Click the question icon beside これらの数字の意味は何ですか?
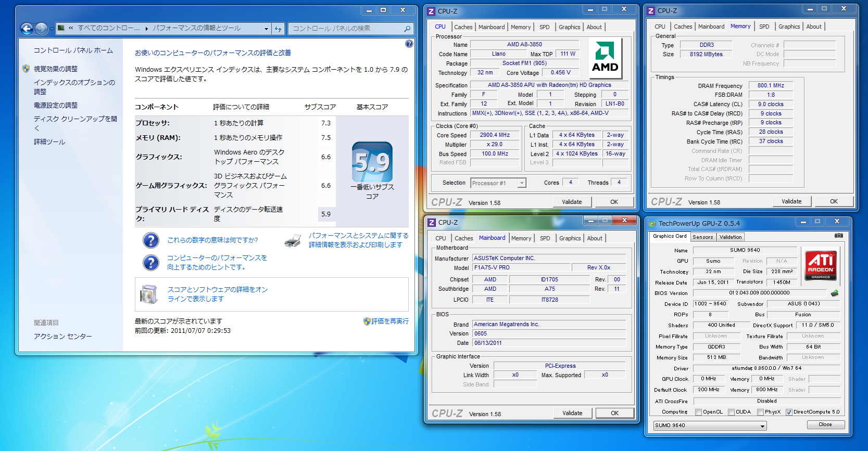Screen dimensions: 868x451 pos(151,240)
